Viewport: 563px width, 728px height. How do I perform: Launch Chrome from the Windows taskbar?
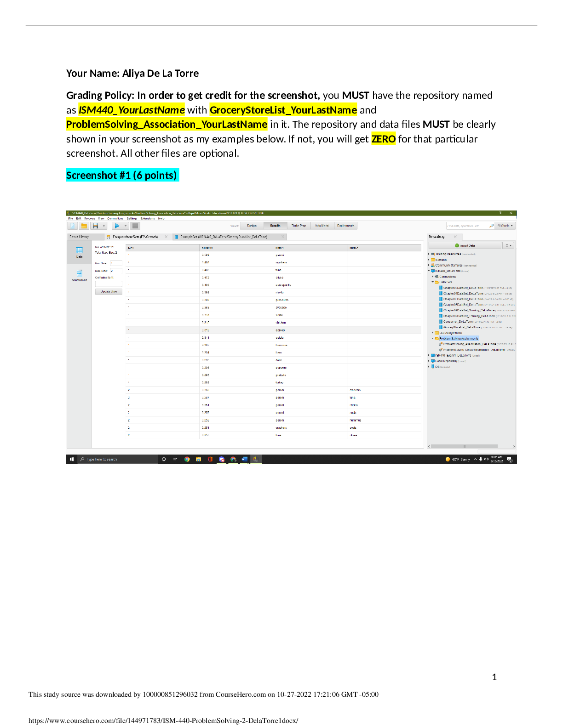click(x=187, y=459)
